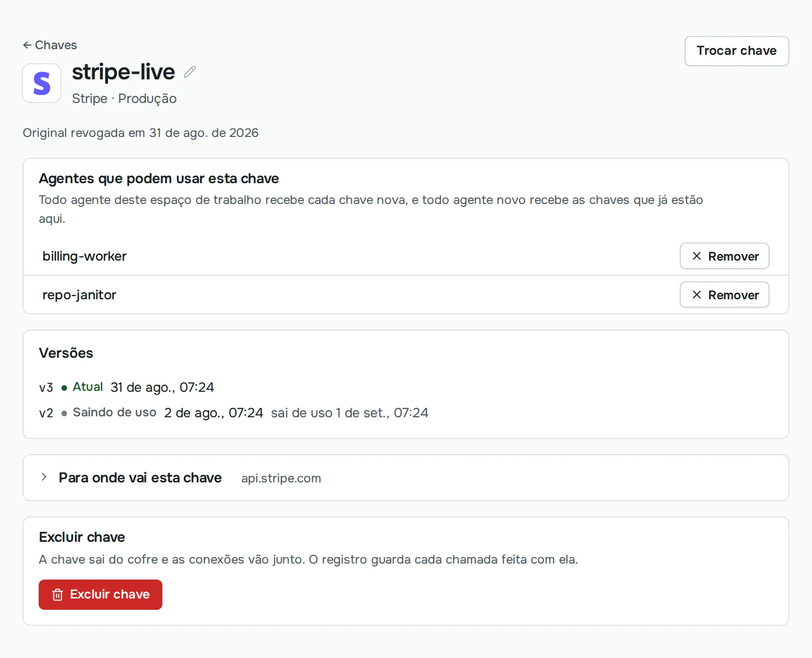This screenshot has width=812, height=658.
Task: Click the red Excluir chave button
Action: pos(100,595)
